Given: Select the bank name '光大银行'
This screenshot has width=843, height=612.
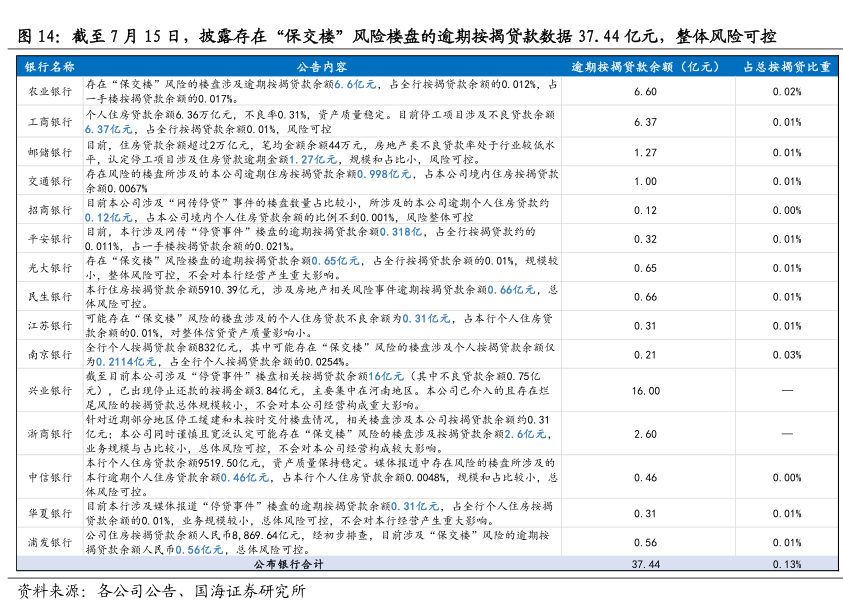Looking at the screenshot, I should (50, 268).
